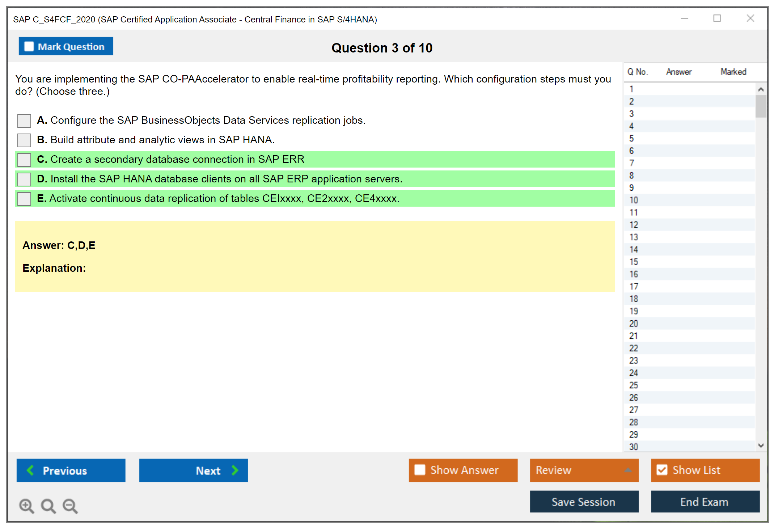Maximize the exam window
This screenshot has height=532, width=778.
(717, 18)
